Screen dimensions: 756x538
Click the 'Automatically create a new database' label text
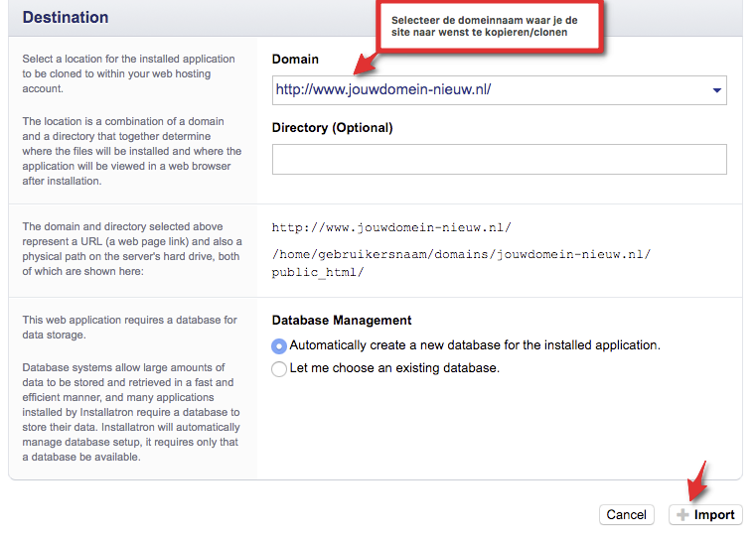pyautogui.click(x=474, y=345)
